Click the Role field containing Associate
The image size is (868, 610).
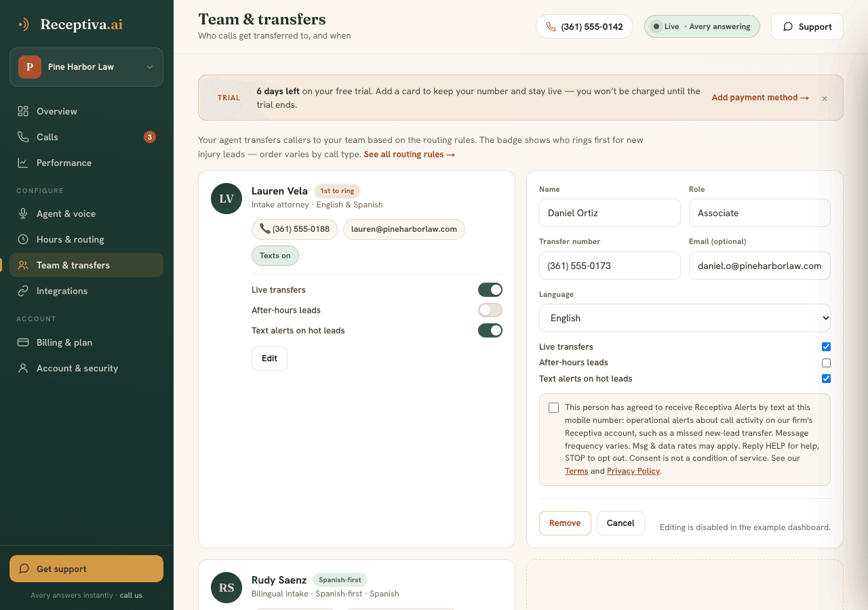click(x=759, y=213)
